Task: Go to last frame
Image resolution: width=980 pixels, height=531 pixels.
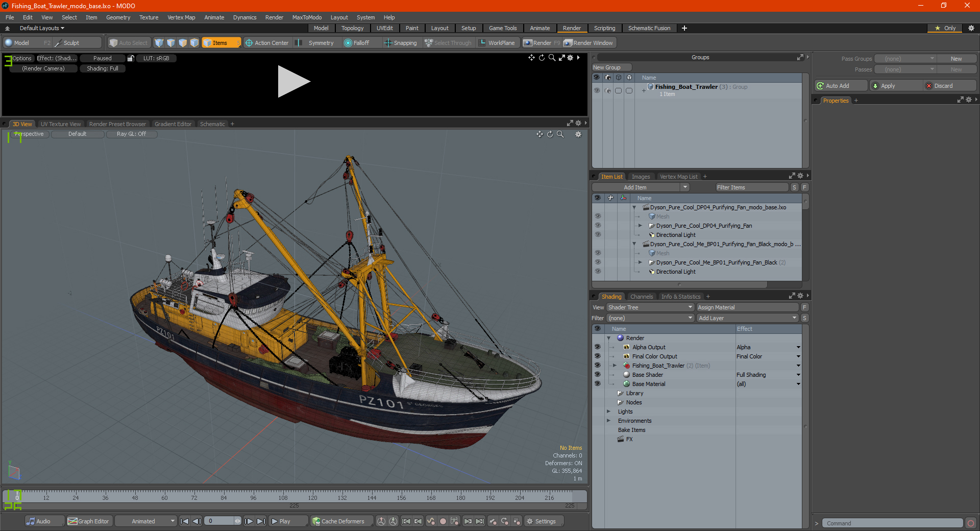Action: (261, 521)
